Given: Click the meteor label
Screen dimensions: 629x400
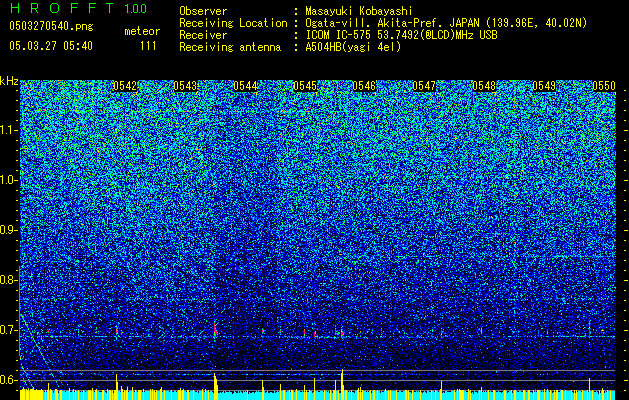Looking at the screenshot, I should [x=142, y=31].
